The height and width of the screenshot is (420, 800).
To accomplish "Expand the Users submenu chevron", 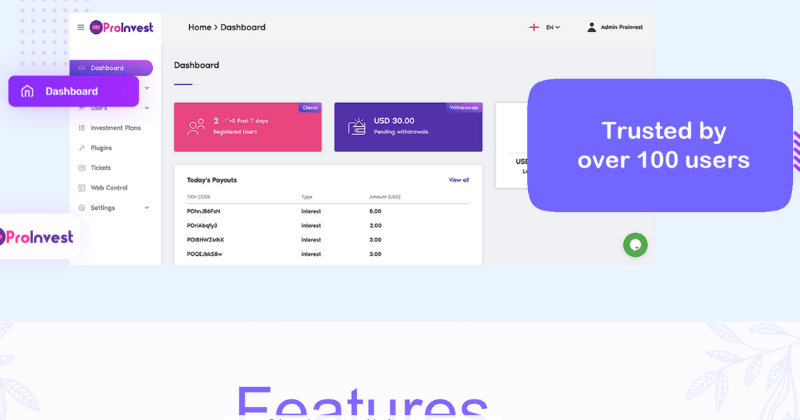I will pos(147,108).
